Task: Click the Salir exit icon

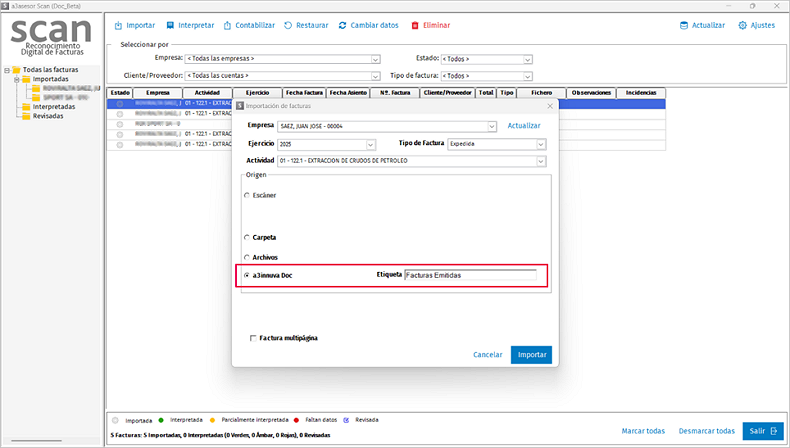Action: (774, 431)
